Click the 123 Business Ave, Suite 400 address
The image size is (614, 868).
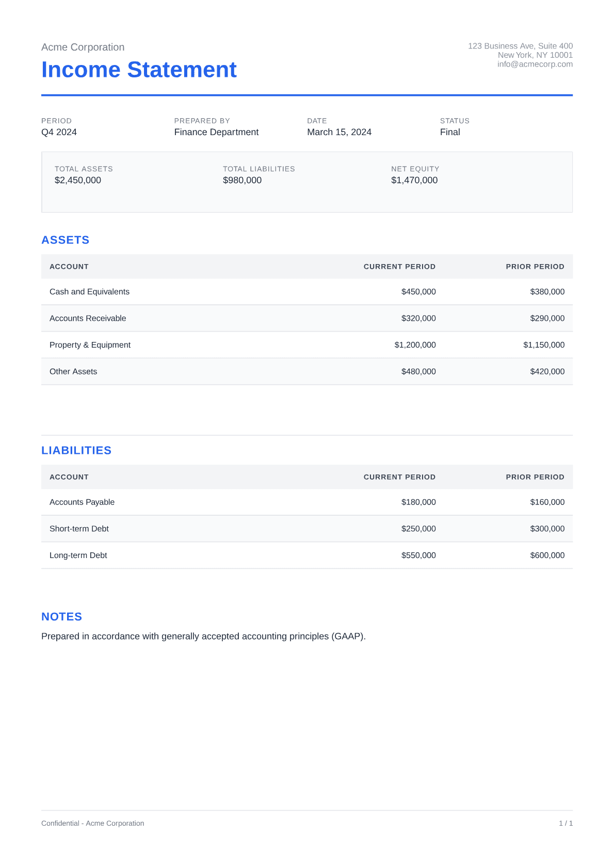coord(520,46)
